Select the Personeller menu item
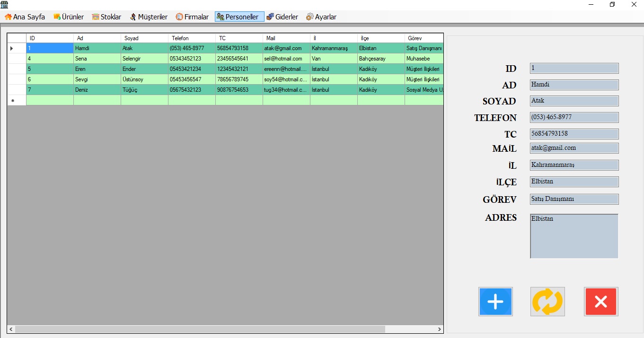Viewport: 644px width, 338px height. tap(239, 17)
